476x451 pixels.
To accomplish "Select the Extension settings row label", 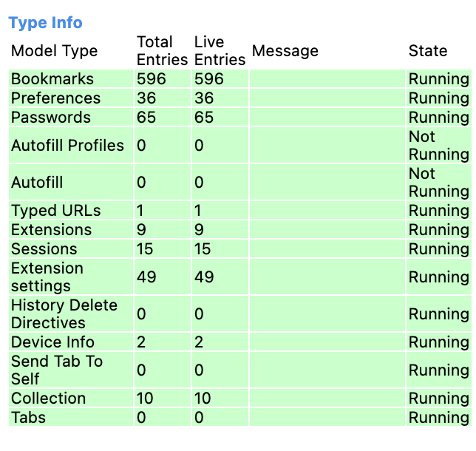I will click(x=47, y=277).
